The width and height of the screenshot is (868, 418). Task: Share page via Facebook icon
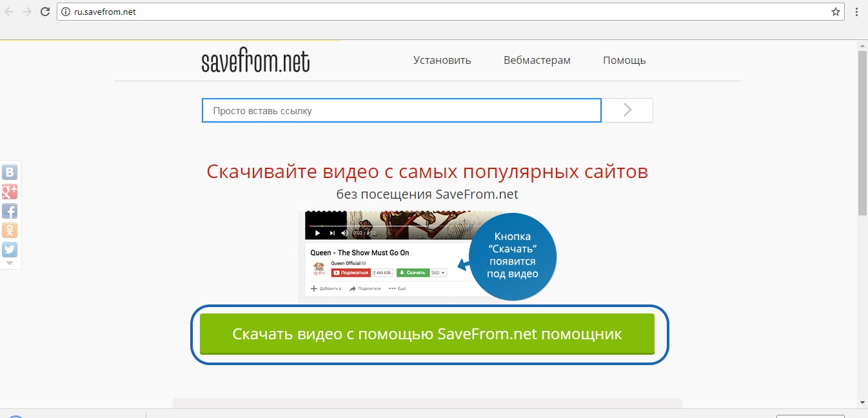pos(10,211)
